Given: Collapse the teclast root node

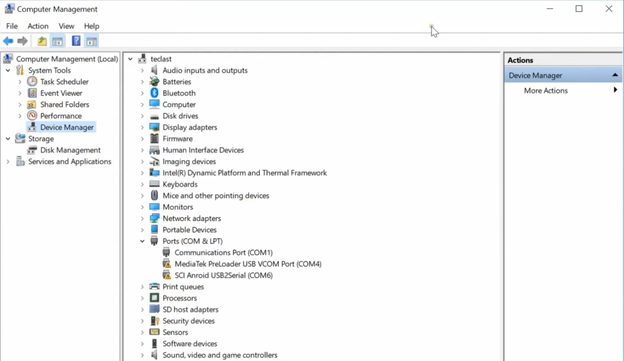Looking at the screenshot, I should click(x=130, y=59).
